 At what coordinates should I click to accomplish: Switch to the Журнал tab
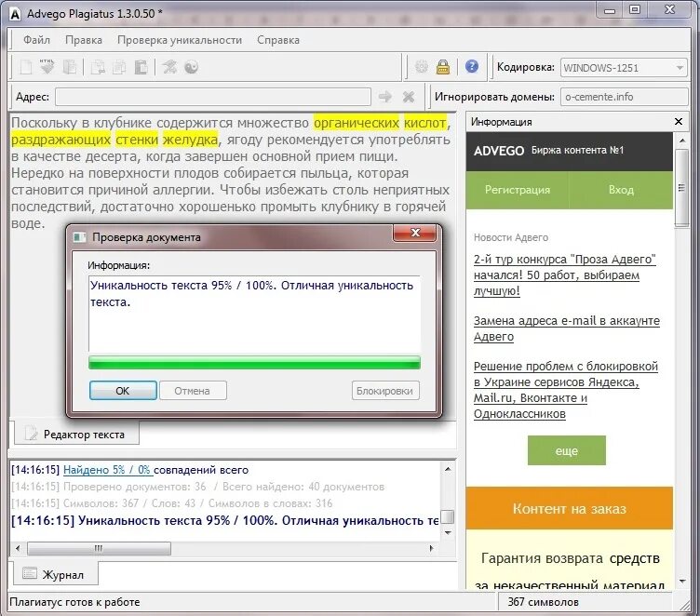click(x=55, y=574)
